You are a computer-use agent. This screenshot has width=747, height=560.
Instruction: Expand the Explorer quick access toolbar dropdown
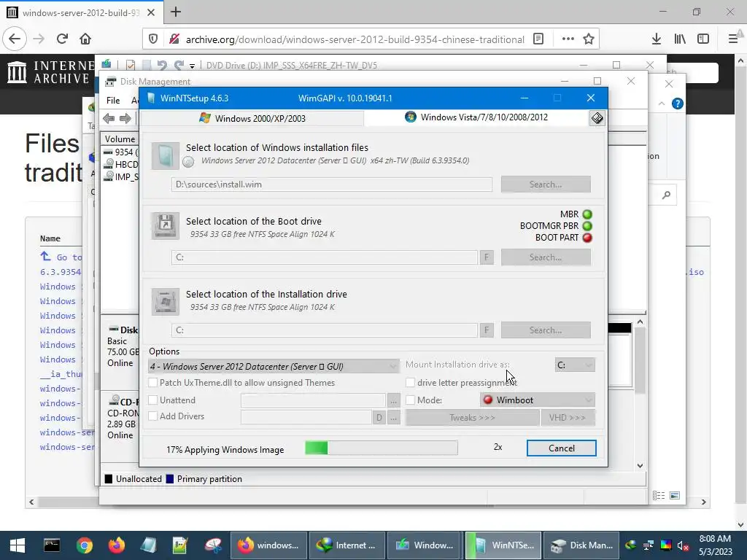coord(192,66)
